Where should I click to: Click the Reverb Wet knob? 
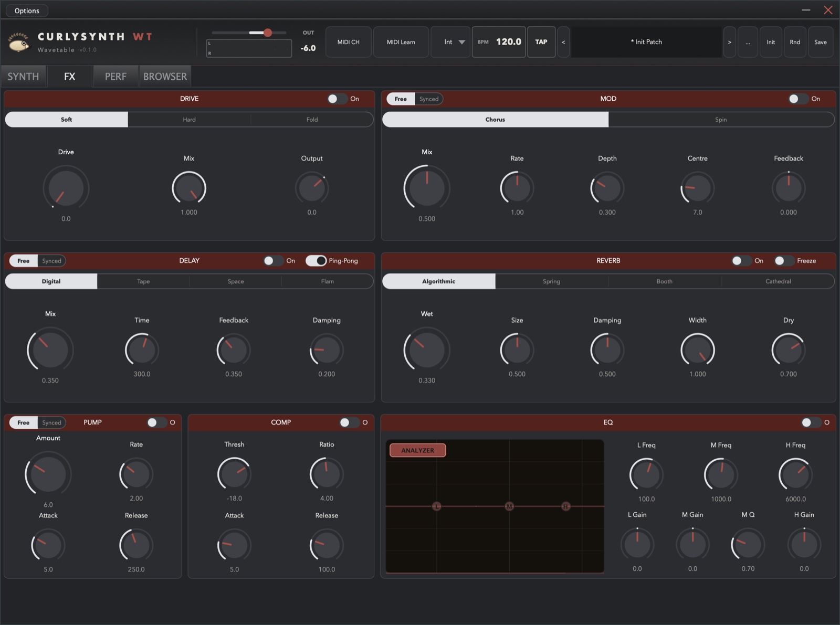(427, 350)
